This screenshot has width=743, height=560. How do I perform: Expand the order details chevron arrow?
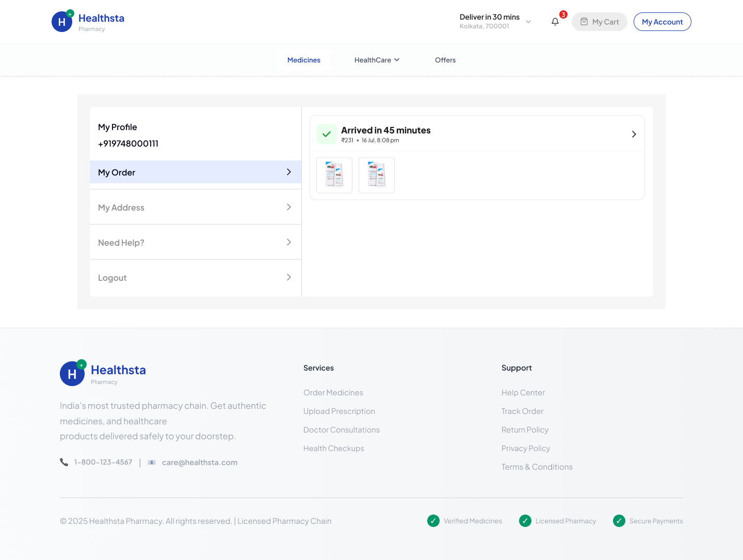tap(634, 134)
